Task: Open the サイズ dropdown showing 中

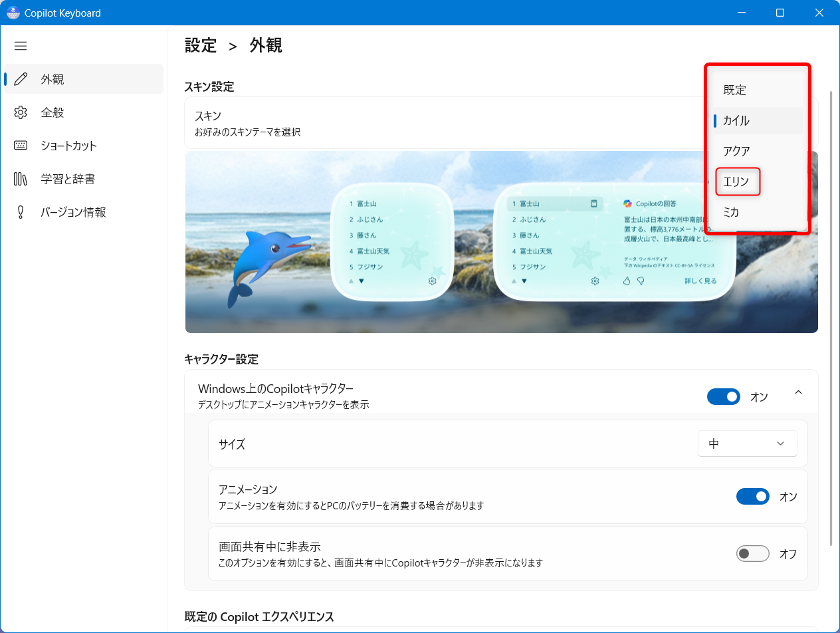Action: point(747,443)
